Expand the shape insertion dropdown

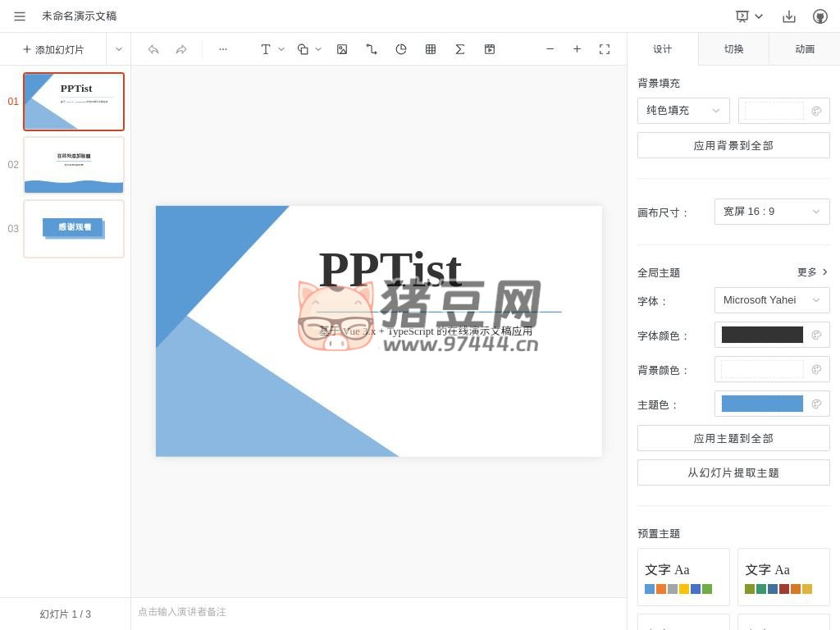(x=318, y=49)
